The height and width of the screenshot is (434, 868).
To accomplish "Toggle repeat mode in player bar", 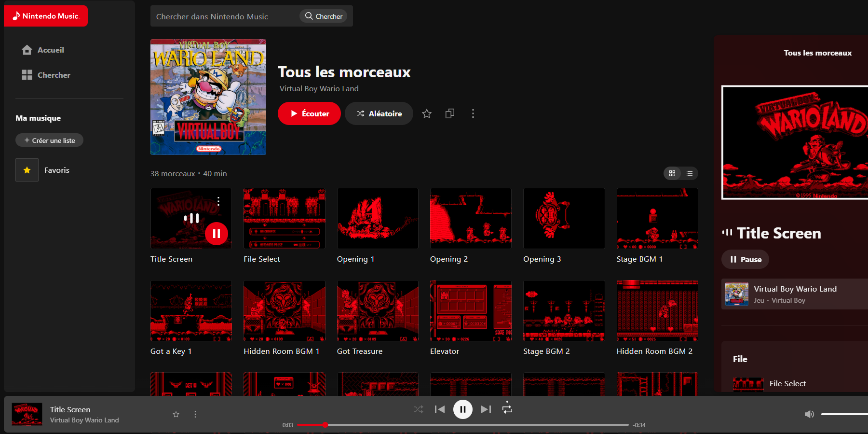I will [x=507, y=408].
